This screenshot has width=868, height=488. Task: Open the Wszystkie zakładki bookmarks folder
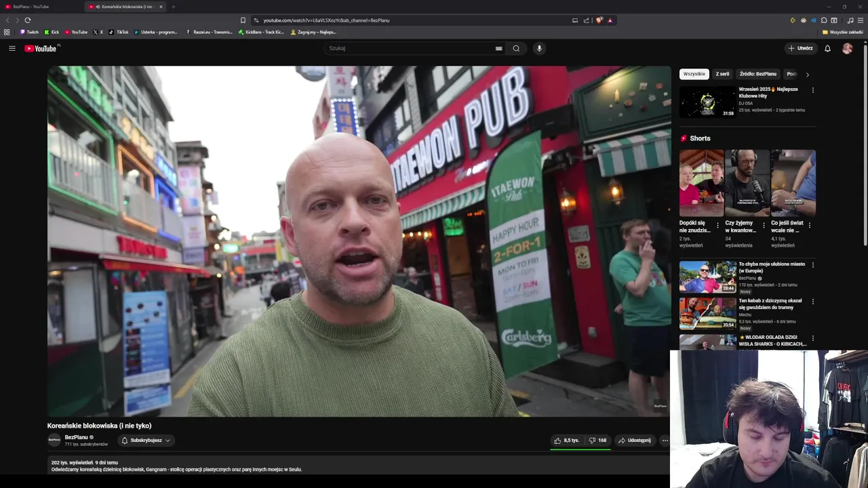(843, 32)
